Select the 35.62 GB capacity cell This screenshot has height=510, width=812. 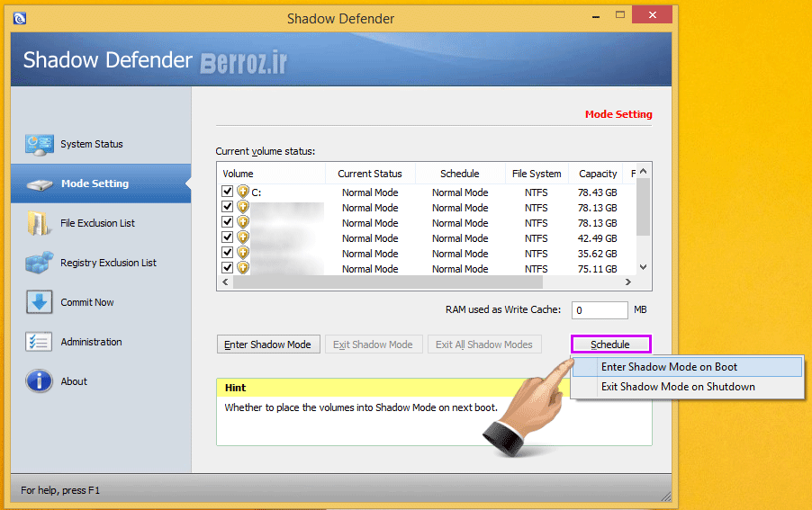(x=597, y=254)
